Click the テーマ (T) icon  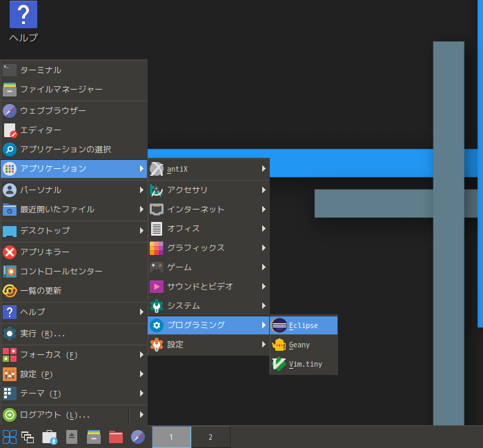[10, 394]
